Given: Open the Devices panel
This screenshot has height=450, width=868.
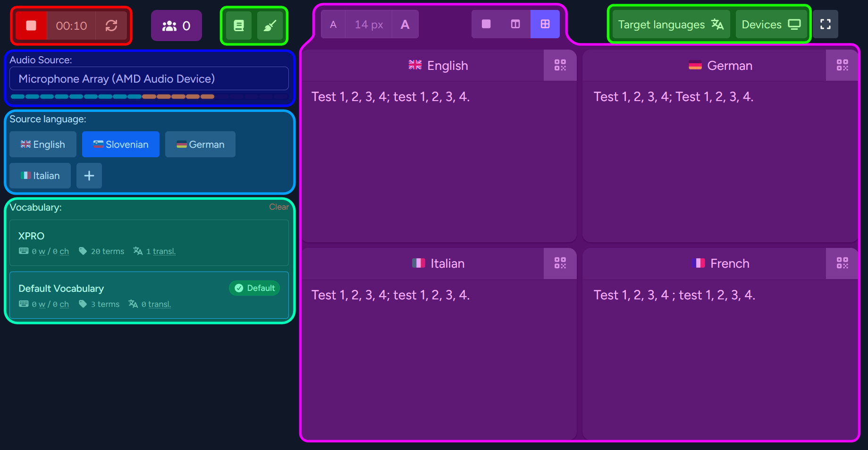Looking at the screenshot, I should click(771, 25).
